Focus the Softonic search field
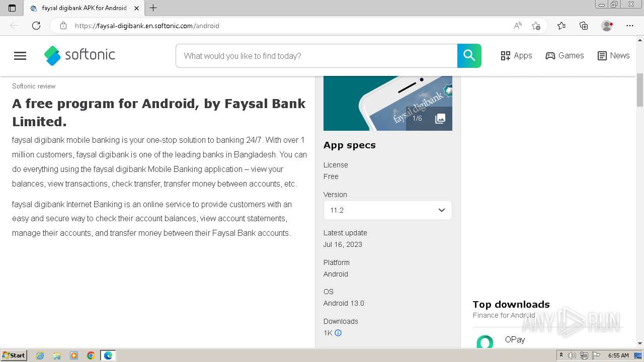Image resolution: width=644 pixels, height=362 pixels. tap(316, 56)
